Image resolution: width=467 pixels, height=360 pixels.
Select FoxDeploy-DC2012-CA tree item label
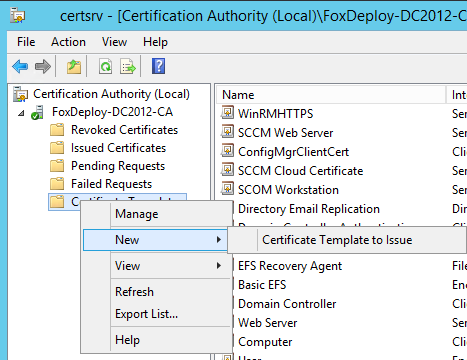[x=112, y=112]
